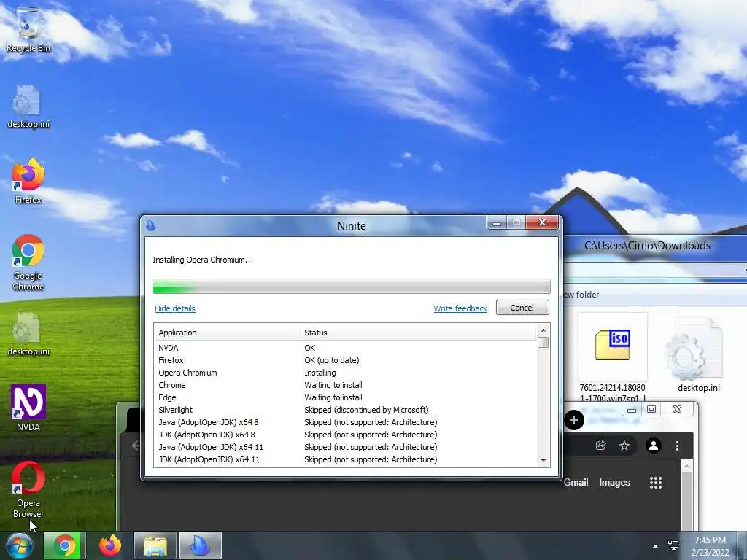747x560 pixels.
Task: Open the Gmail link in Chrome
Action: [576, 483]
